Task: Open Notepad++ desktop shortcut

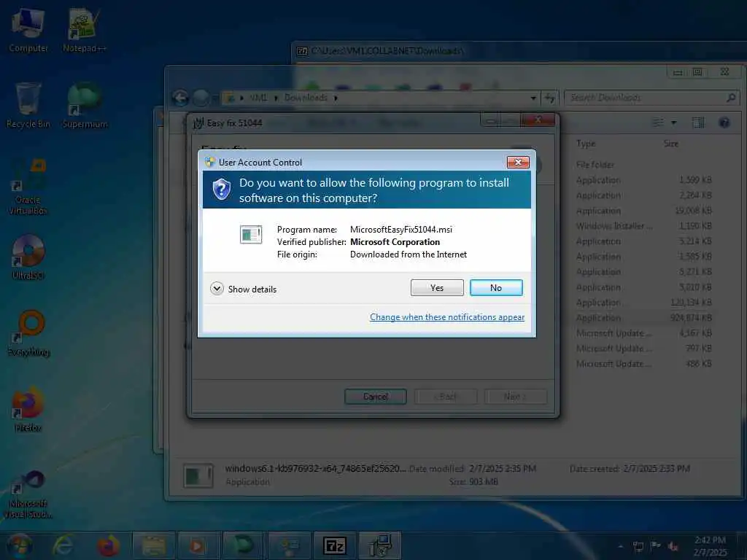Action: 85,30
